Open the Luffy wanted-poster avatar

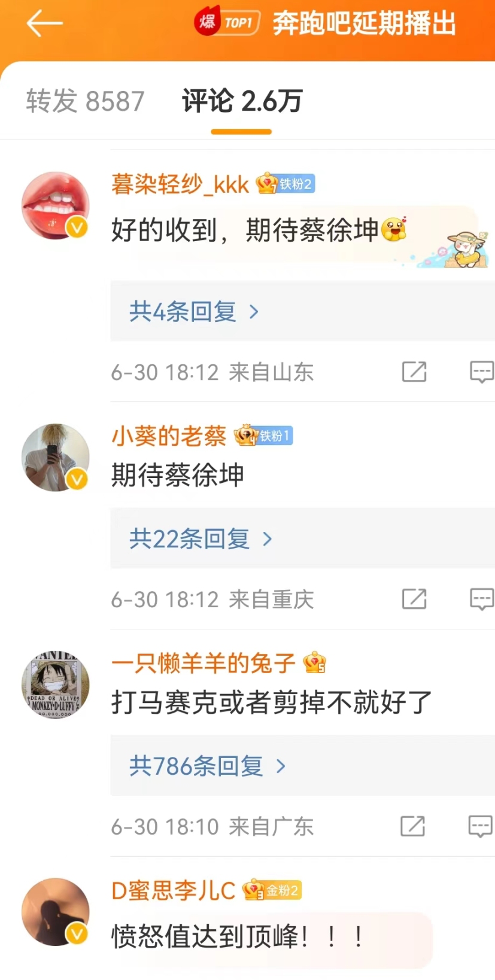(56, 684)
